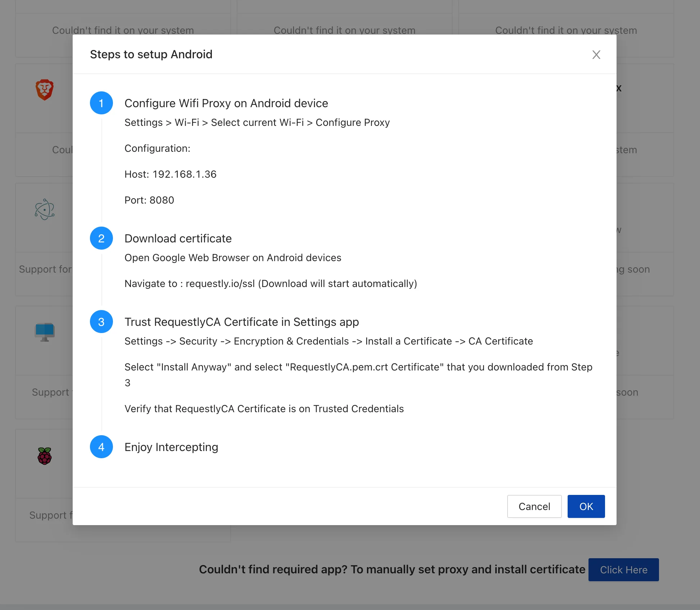Click the Electron app atom icon
The image size is (700, 610).
(x=45, y=209)
